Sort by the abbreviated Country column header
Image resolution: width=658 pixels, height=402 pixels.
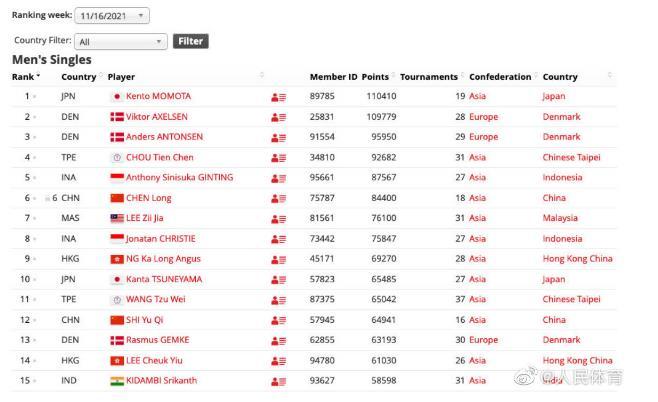click(x=81, y=77)
